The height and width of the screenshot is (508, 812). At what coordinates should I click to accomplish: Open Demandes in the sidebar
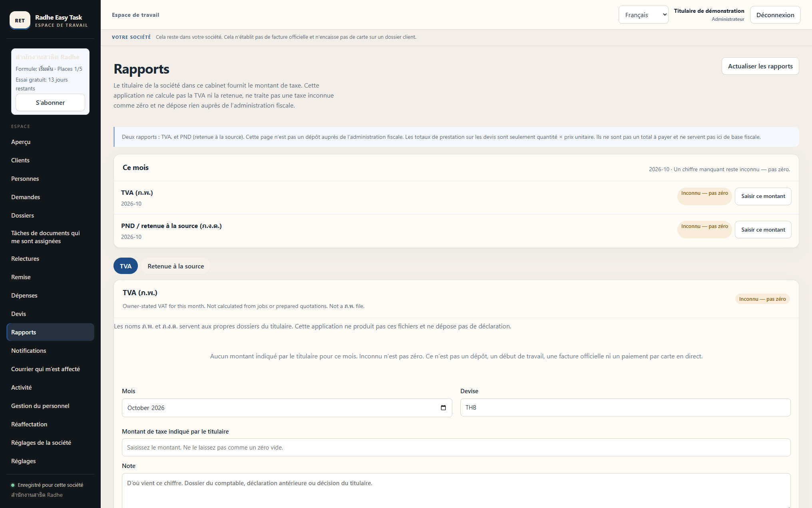[x=50, y=197]
